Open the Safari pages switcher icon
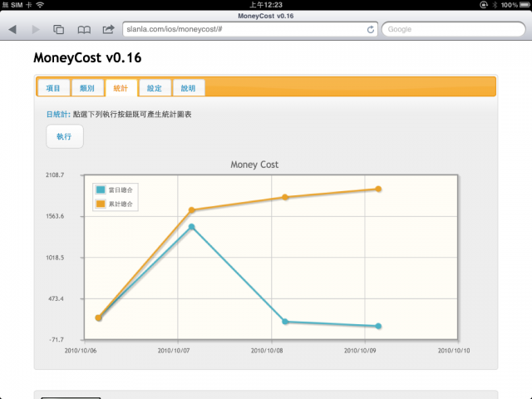 pos(58,30)
